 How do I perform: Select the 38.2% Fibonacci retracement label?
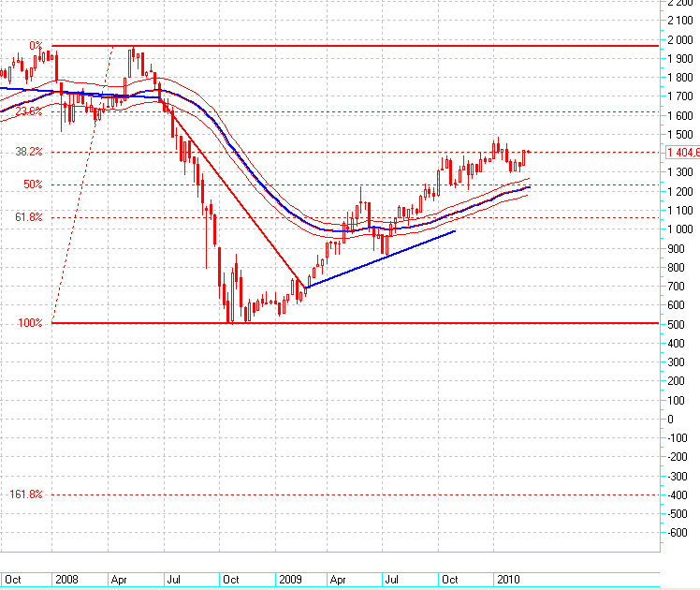(29, 152)
